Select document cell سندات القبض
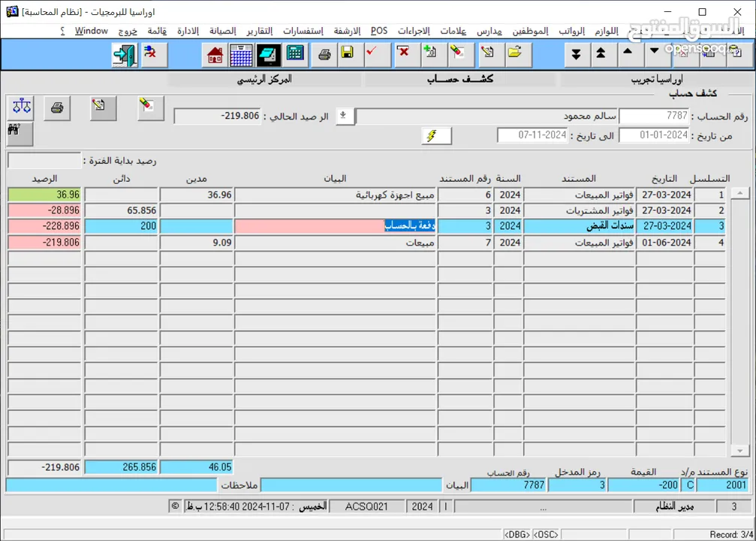Image resolution: width=756 pixels, height=541 pixels. coord(580,226)
